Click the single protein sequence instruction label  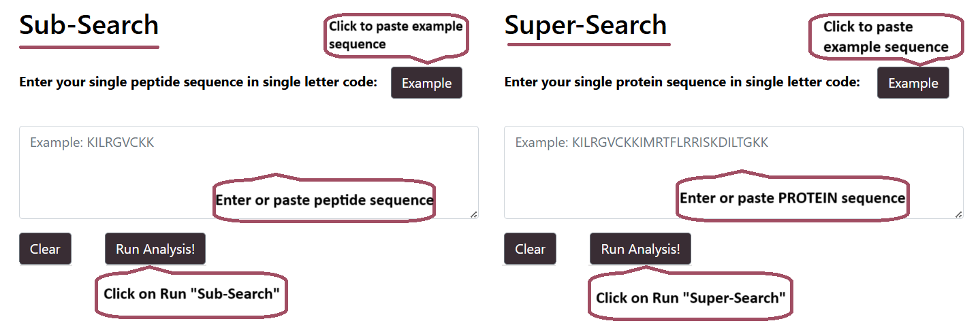point(682,82)
